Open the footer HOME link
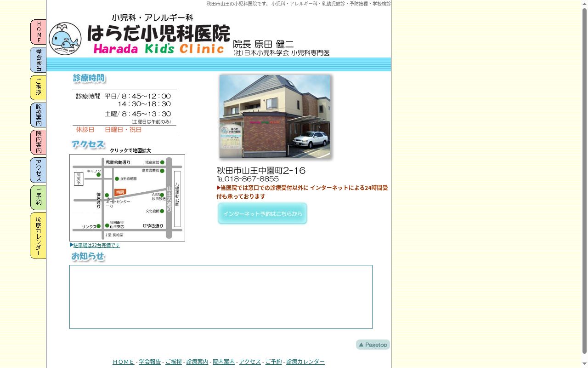 [x=124, y=362]
